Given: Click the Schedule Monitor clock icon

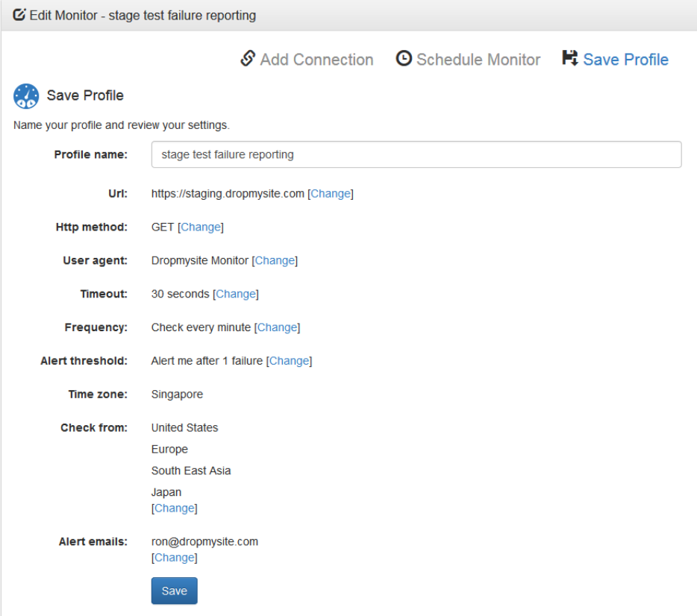Looking at the screenshot, I should (x=404, y=58).
